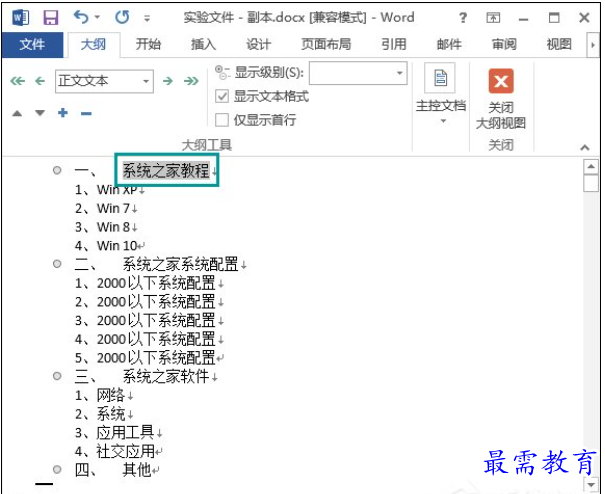Go to the 引用 tab
Viewport: 605px width, 494px height.
click(x=394, y=44)
